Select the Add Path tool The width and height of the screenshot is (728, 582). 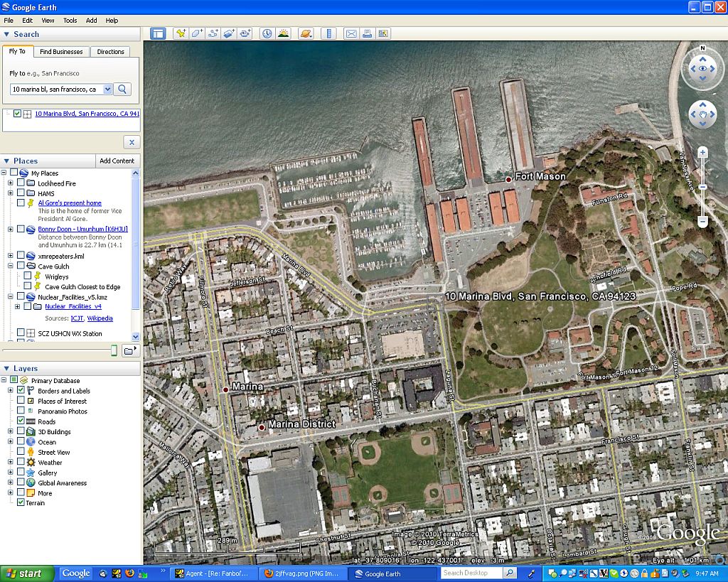(x=213, y=33)
